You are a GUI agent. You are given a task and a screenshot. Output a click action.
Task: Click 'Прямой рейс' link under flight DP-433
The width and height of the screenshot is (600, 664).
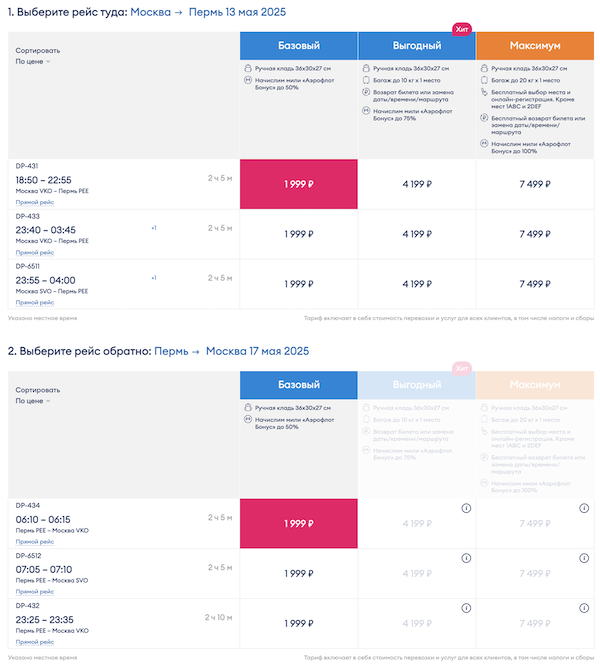pyautogui.click(x=34, y=252)
